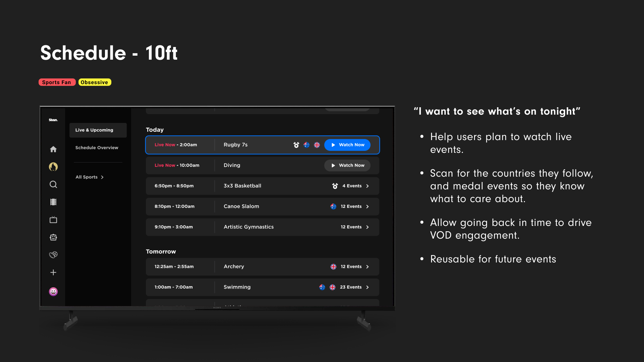Open the Kids robot icon
The height and width of the screenshot is (362, 644).
pos(53,237)
